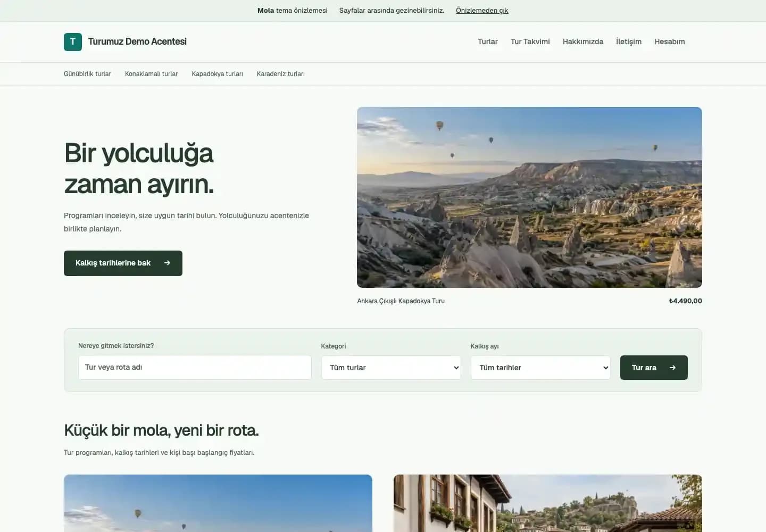Open the balloon tour card thumbnail
The height and width of the screenshot is (532, 766).
tap(218, 503)
